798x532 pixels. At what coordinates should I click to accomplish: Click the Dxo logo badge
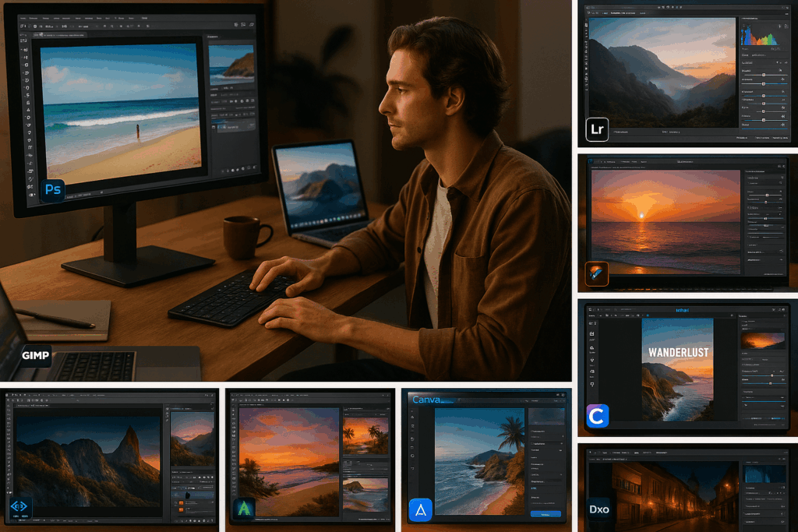click(599, 509)
